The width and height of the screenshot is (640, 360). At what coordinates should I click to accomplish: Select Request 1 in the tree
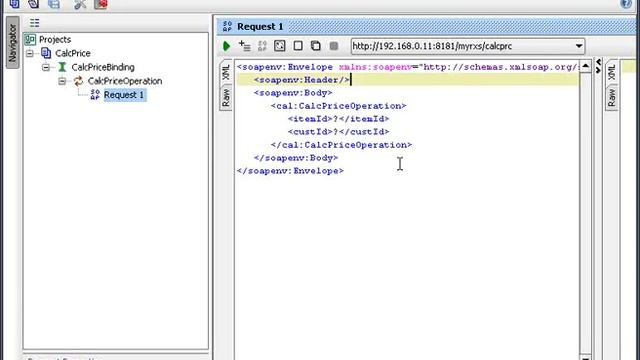(124, 95)
